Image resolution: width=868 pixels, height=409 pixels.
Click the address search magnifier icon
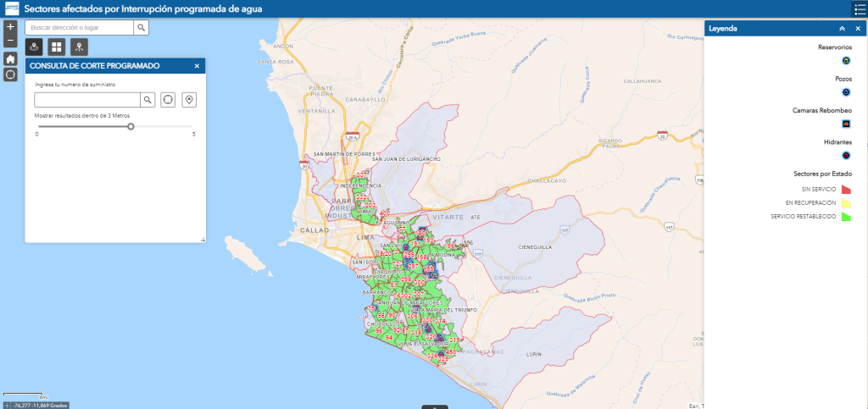click(x=142, y=27)
